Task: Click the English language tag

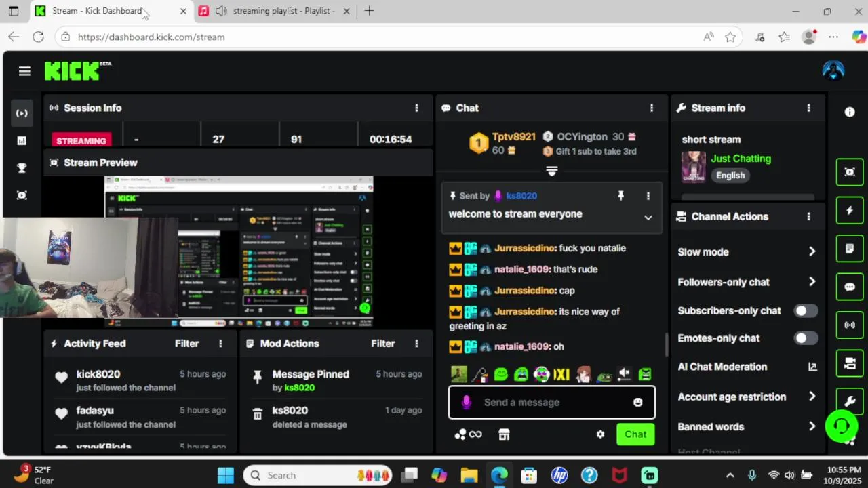Action: (730, 175)
